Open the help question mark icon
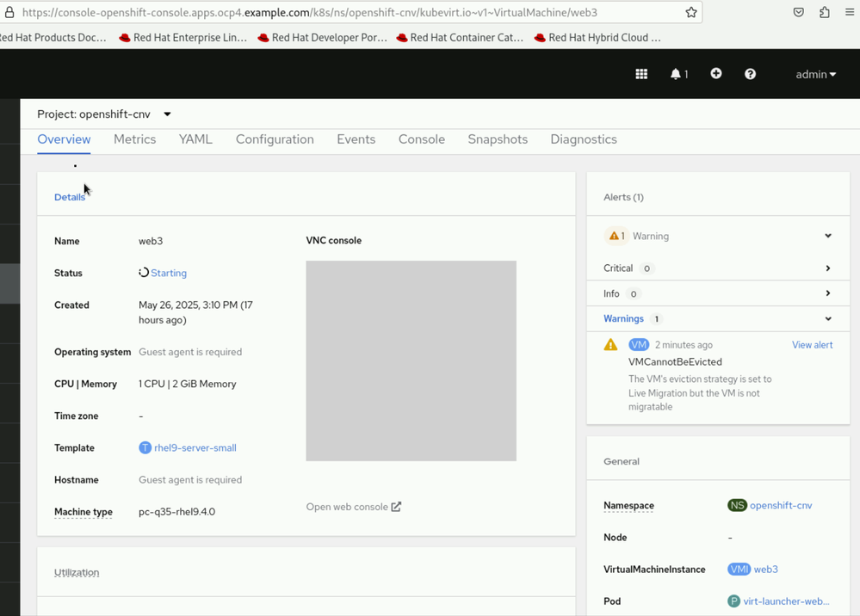The width and height of the screenshot is (860, 616). click(x=750, y=74)
